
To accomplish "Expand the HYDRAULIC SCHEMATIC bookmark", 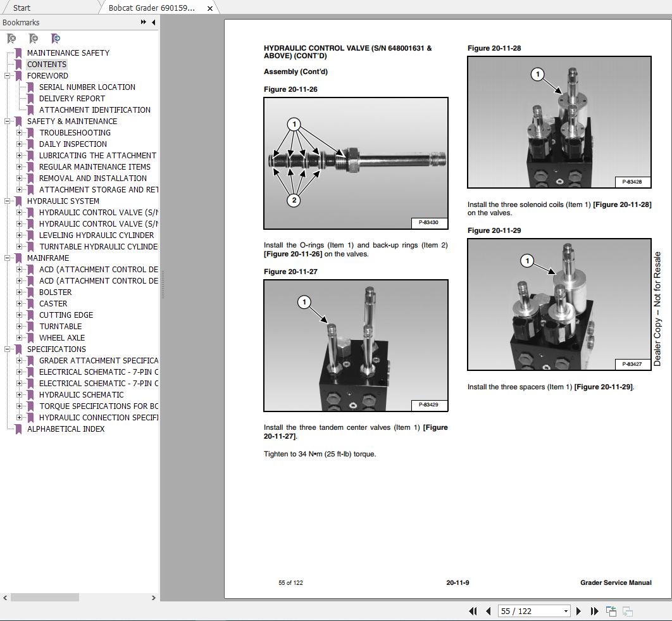I will (x=19, y=395).
